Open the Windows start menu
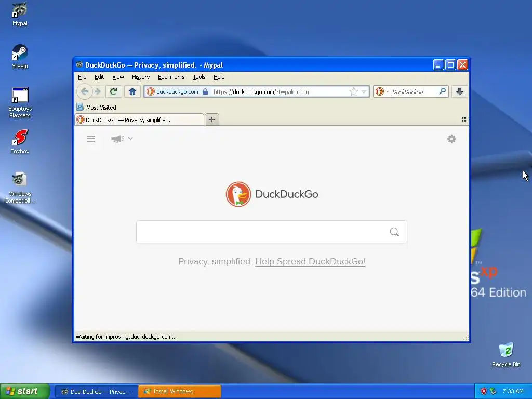The width and height of the screenshot is (532, 399). (25, 392)
